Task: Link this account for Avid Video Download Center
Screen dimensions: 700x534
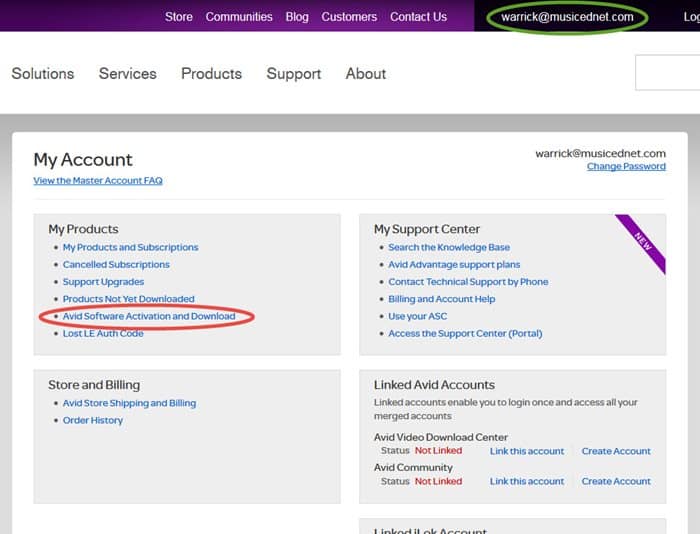Action: tap(527, 451)
